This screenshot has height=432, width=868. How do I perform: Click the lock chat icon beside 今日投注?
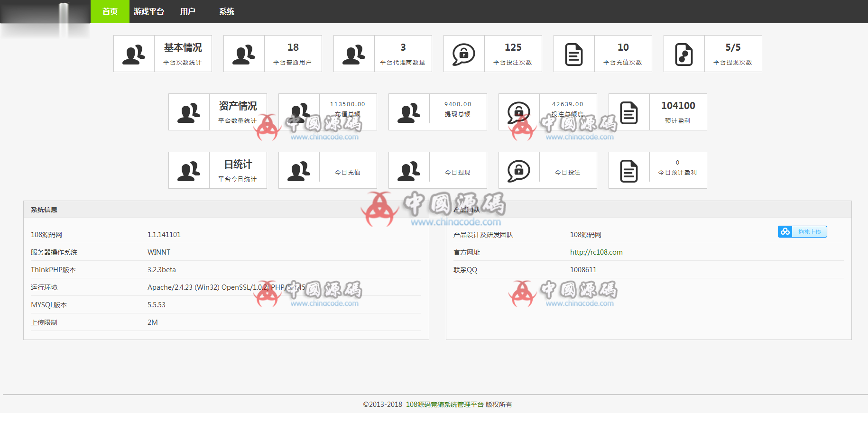click(x=519, y=171)
